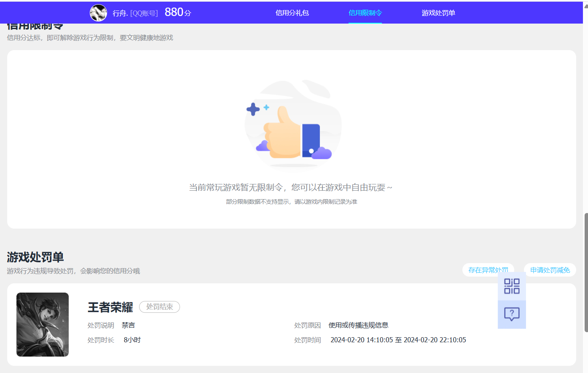
Task: Click the question-mark feedback bubble icon
Action: coord(512,314)
